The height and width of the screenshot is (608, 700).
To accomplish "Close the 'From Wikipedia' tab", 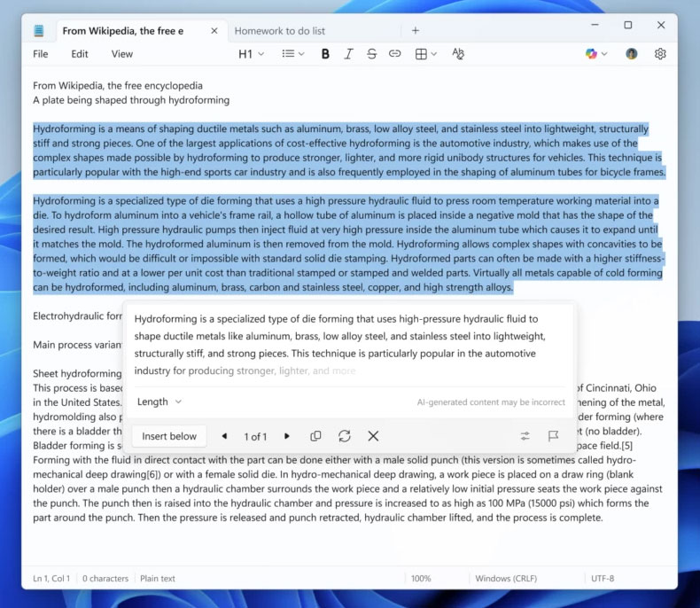I will [x=214, y=31].
